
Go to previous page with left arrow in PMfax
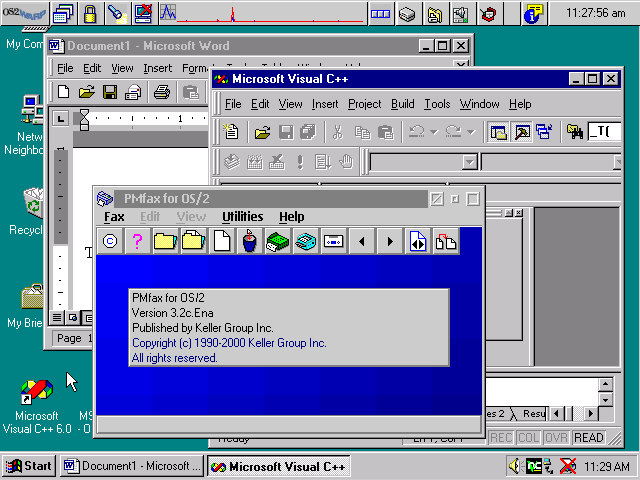click(x=362, y=241)
